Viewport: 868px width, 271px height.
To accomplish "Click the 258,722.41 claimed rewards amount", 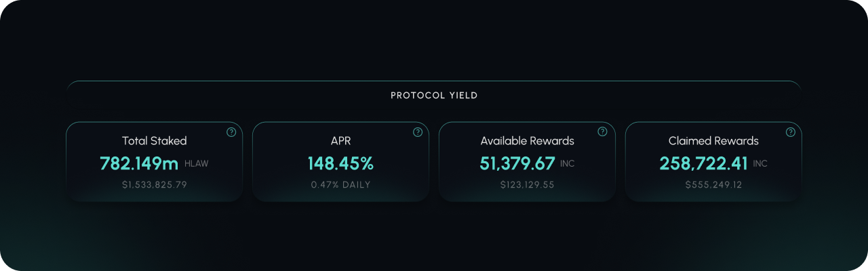I will [703, 163].
